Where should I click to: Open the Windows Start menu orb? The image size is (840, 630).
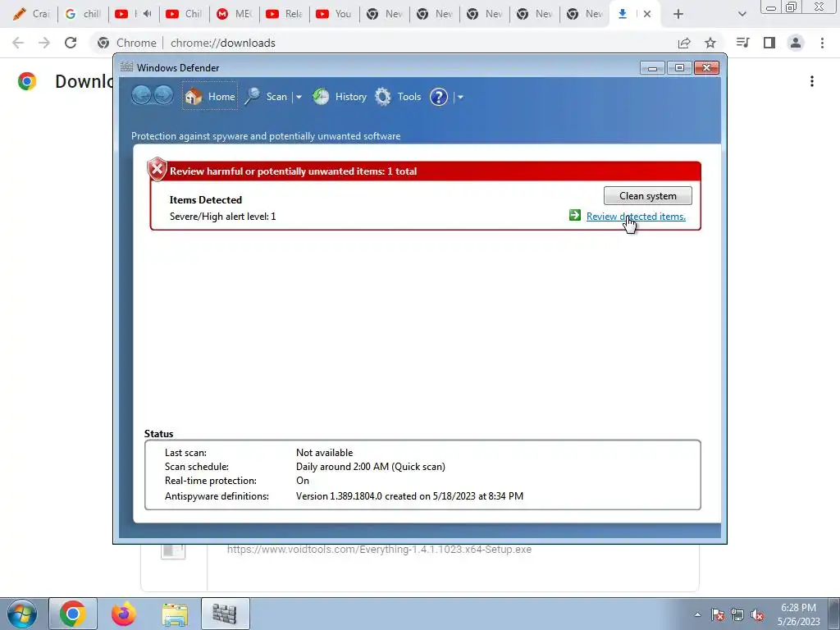22,614
